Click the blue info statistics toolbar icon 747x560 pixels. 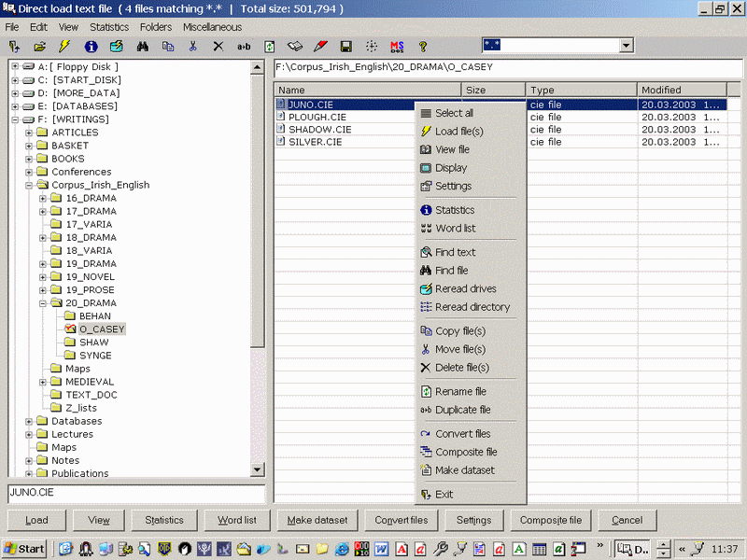pyautogui.click(x=91, y=46)
